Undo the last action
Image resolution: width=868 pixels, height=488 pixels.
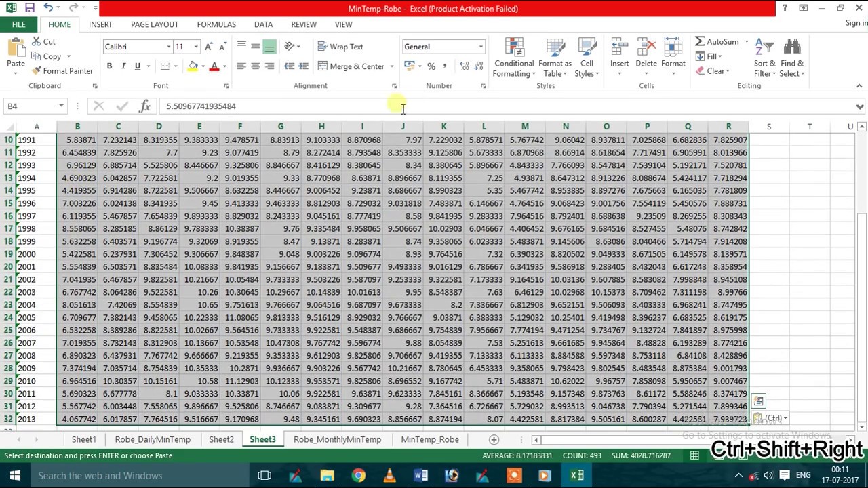point(47,8)
